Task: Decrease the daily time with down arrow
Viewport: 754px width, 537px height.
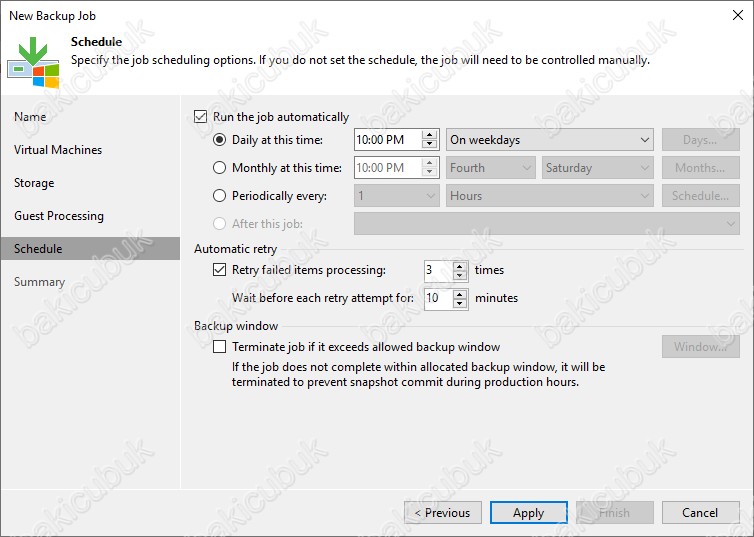Action: point(429,145)
